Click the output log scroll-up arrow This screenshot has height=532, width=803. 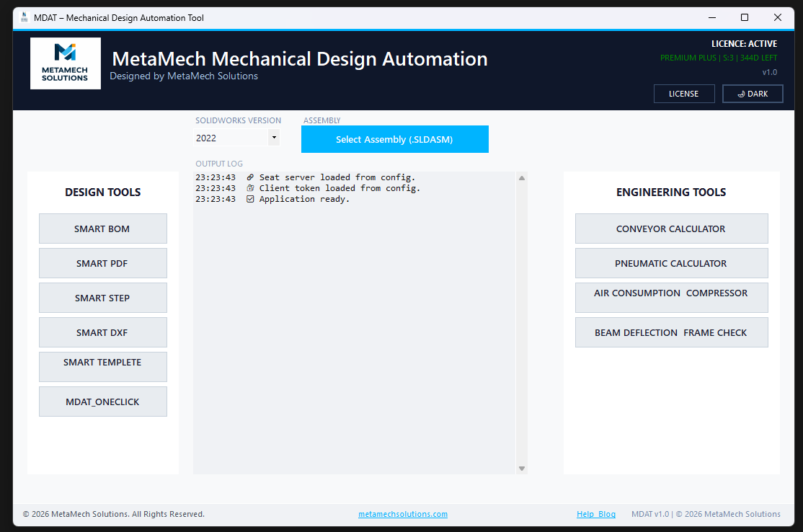[521, 178]
